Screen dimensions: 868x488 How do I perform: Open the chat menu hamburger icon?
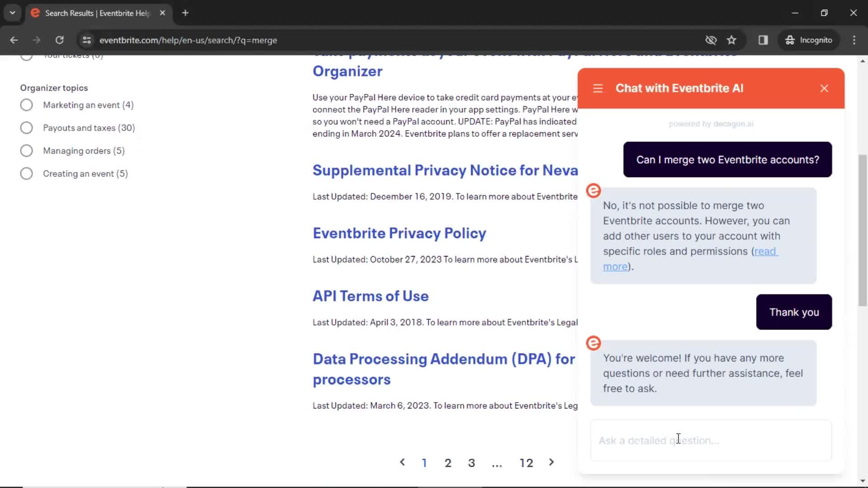[x=598, y=89]
